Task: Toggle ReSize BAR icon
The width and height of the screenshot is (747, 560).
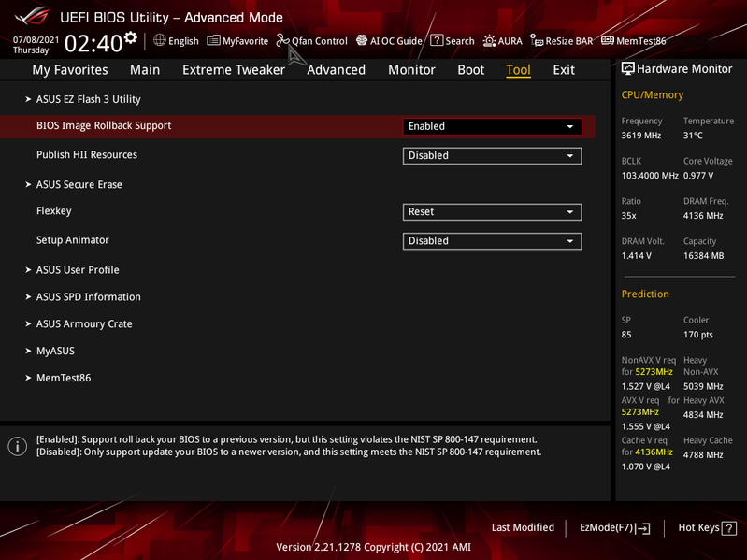Action: click(537, 40)
